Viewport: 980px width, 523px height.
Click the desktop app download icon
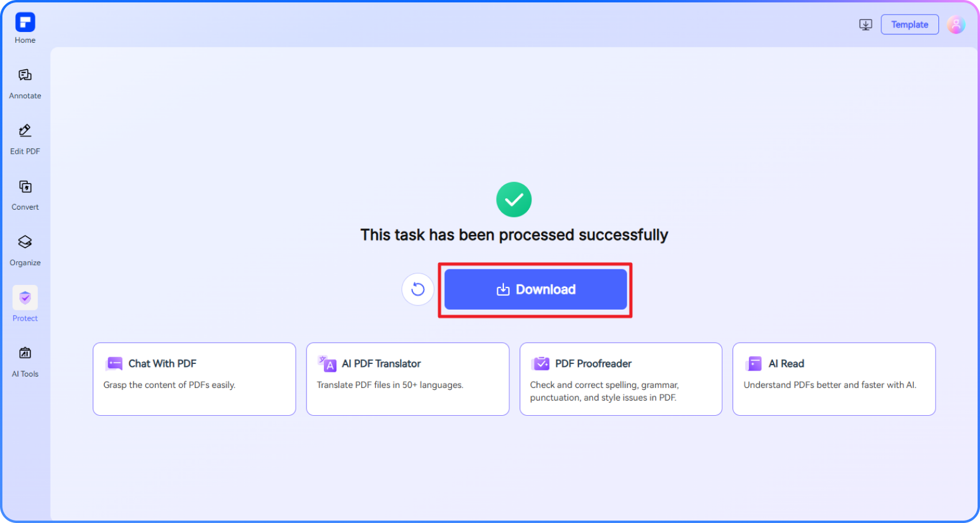click(x=866, y=25)
